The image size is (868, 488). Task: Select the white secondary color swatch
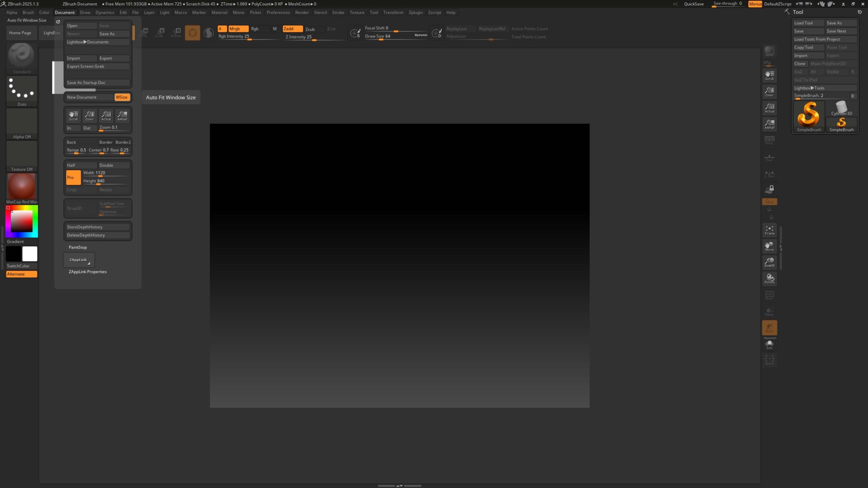tap(30, 253)
